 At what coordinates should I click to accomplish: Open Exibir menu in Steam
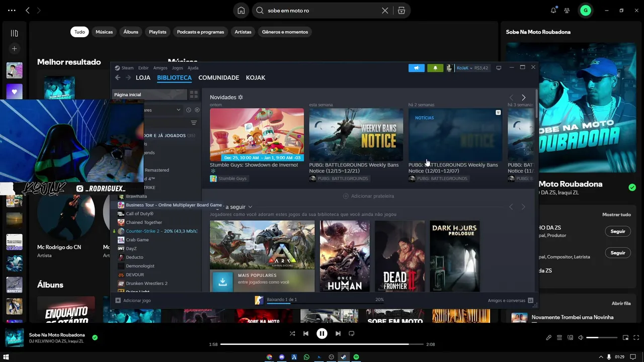[143, 68]
